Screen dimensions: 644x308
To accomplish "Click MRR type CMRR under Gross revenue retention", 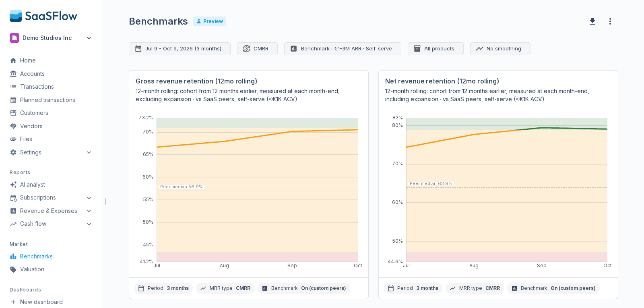I will (x=225, y=288).
